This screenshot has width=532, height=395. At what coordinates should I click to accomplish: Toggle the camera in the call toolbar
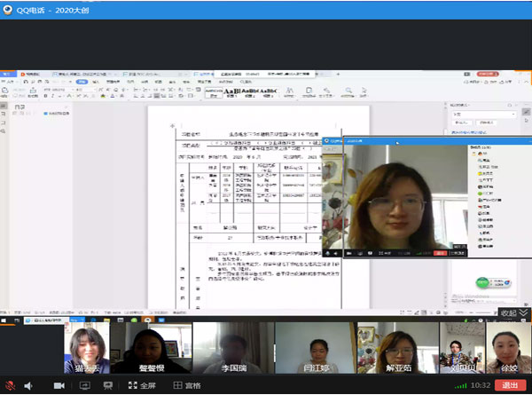pos(59,386)
